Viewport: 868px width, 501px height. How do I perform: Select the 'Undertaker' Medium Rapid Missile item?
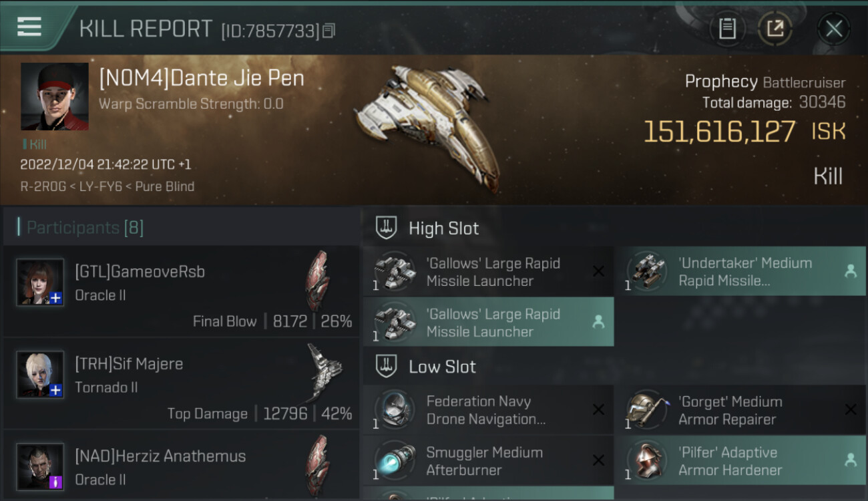pyautogui.click(x=740, y=271)
